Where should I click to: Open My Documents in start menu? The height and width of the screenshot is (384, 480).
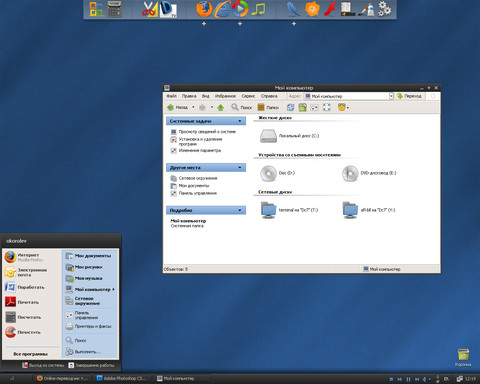click(x=89, y=256)
